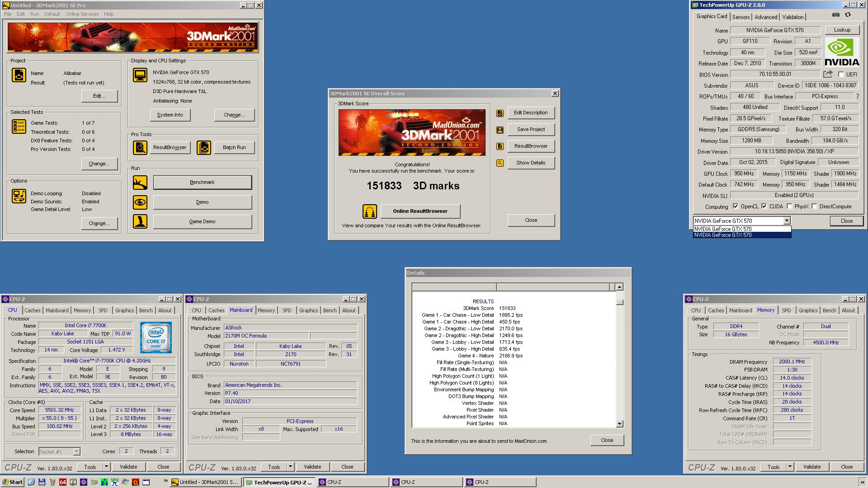Click the TechPowerUp GPU-Z taskbar button
The height and width of the screenshot is (488, 868).
pos(279,482)
